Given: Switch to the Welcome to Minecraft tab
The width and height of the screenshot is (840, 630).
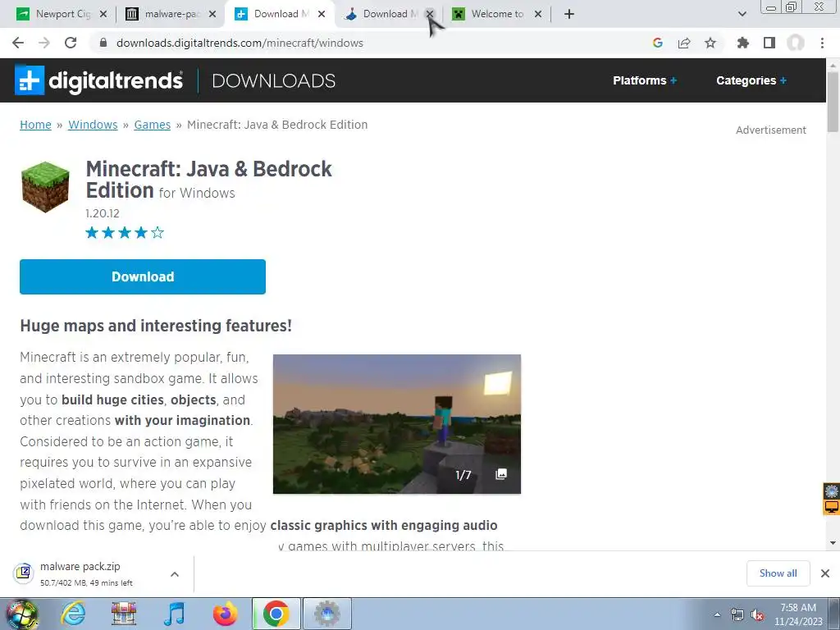Looking at the screenshot, I should (496, 14).
